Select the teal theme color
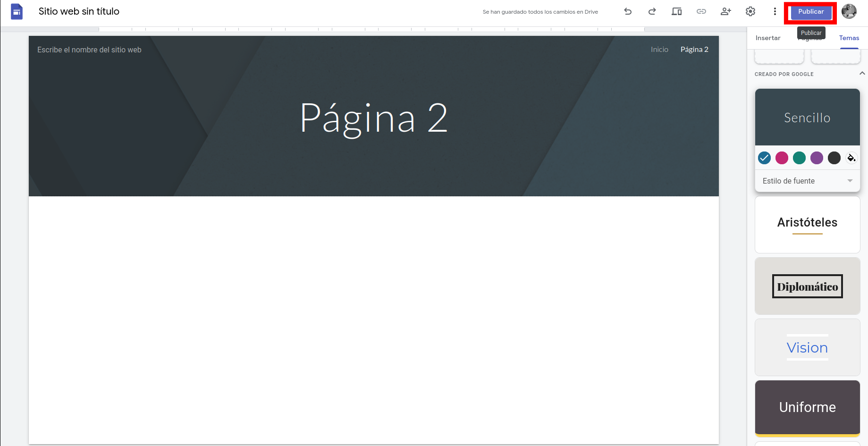This screenshot has width=868, height=446. click(x=799, y=158)
